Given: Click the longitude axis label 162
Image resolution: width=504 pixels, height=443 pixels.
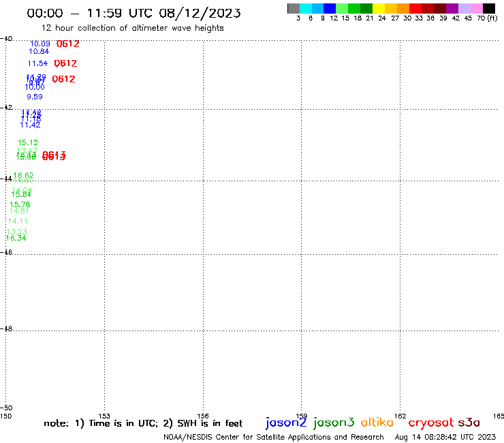Looking at the screenshot, I should click(x=400, y=416).
